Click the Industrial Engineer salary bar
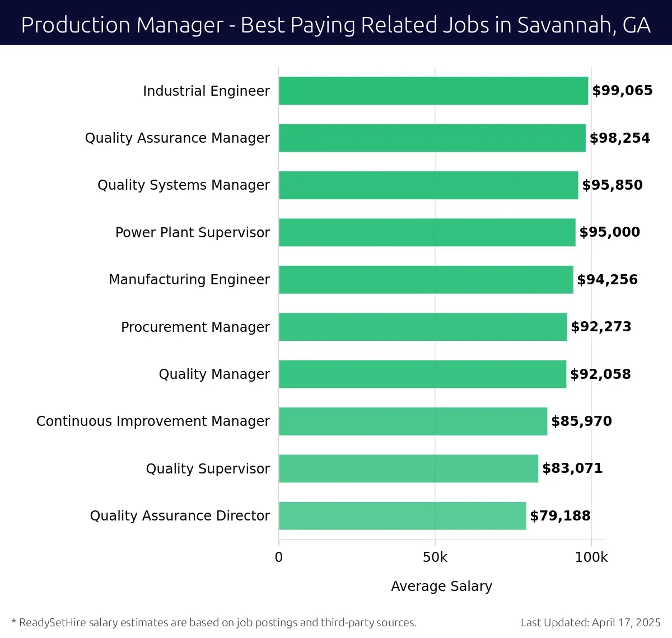 coord(433,91)
